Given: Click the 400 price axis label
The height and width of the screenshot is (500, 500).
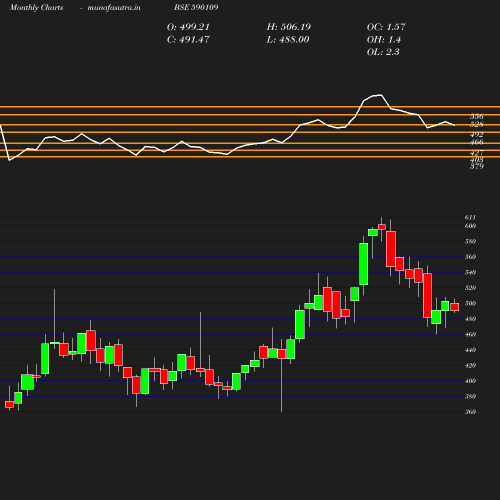Looking at the screenshot, I should pyautogui.click(x=470, y=381).
